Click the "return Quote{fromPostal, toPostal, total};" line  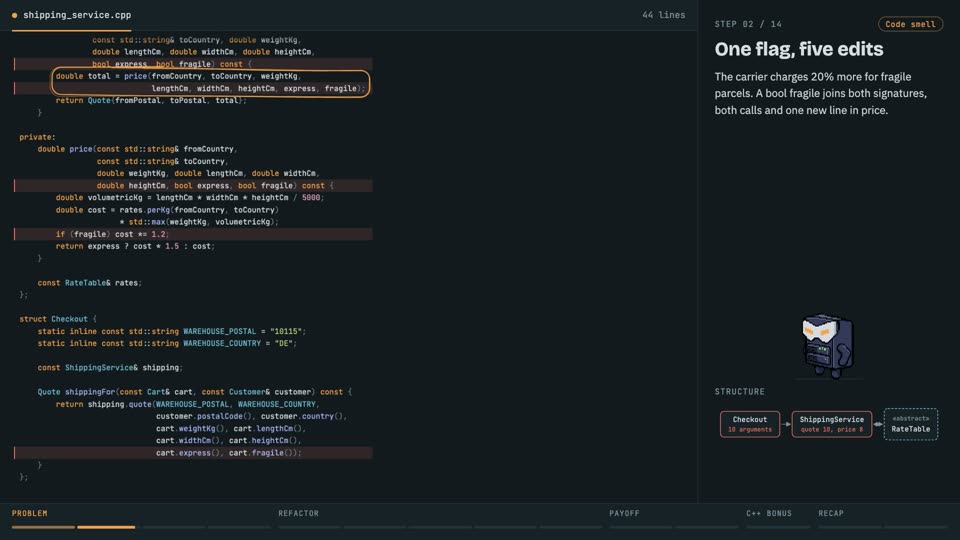[x=151, y=100]
